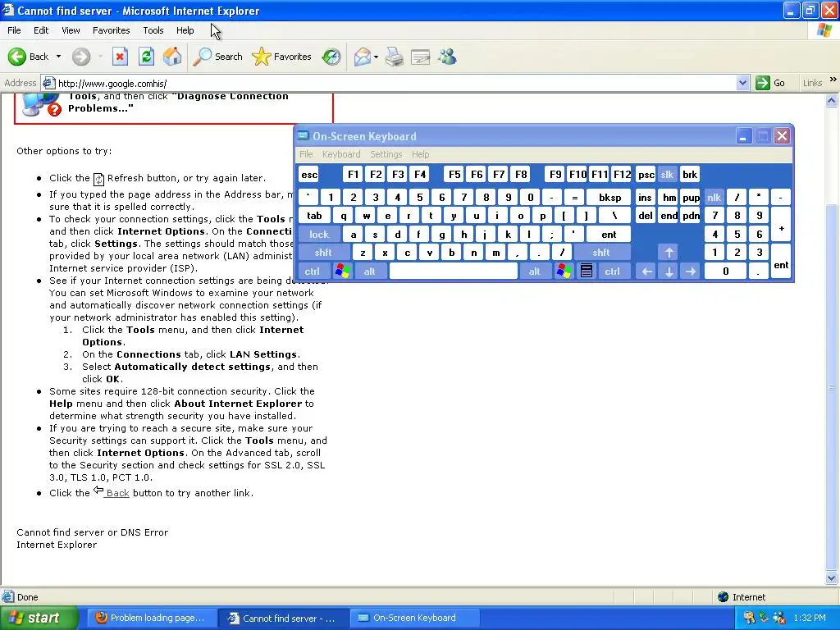Open the Back history dropdown arrow

click(58, 57)
